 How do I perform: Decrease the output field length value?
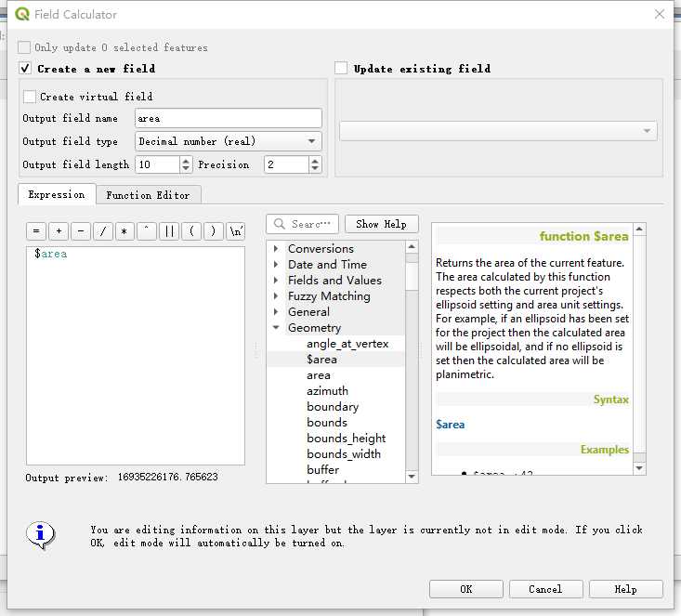(186, 168)
